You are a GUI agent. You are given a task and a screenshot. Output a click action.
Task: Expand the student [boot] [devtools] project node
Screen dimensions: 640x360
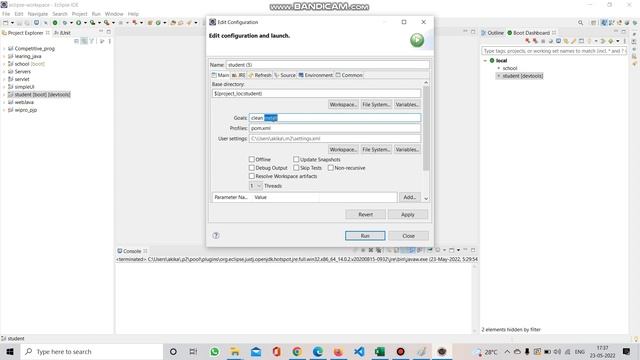pos(4,95)
